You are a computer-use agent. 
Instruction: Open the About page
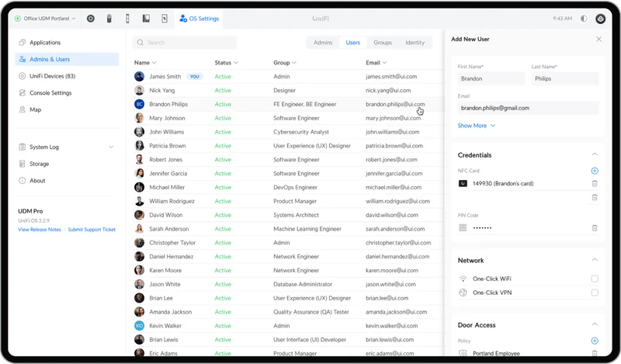tap(67, 180)
